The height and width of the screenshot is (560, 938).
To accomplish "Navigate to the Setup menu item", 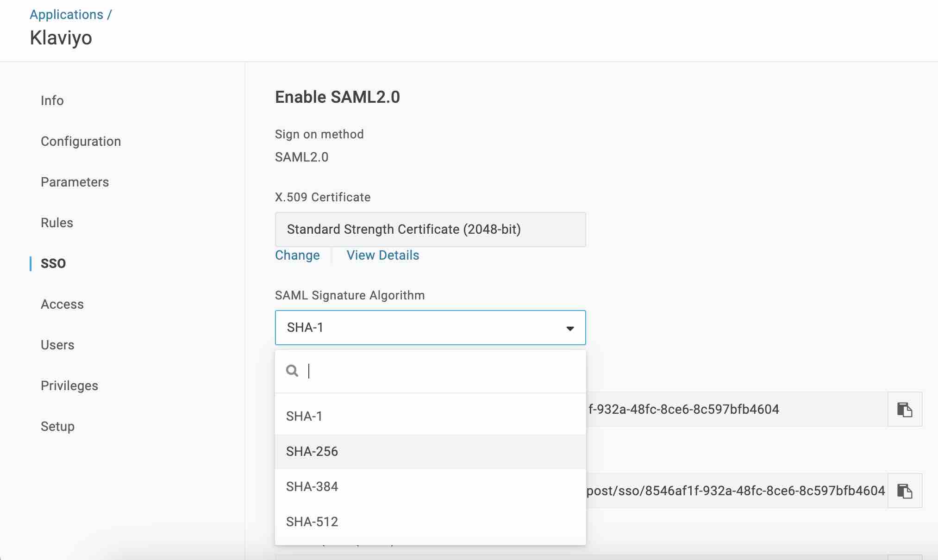I will click(57, 426).
